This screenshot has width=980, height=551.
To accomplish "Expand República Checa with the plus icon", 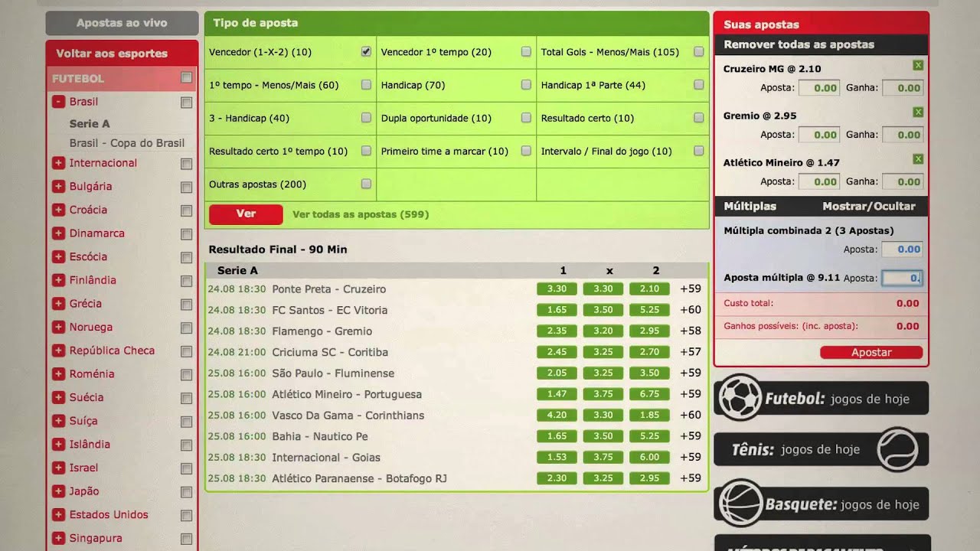I will coord(58,350).
